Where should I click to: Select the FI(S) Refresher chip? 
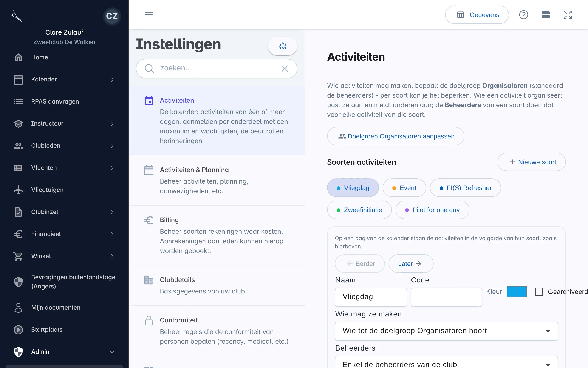(465, 188)
